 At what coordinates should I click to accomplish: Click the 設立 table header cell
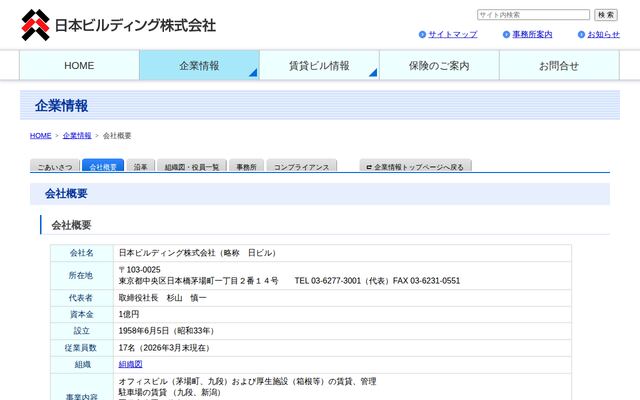[x=82, y=331]
